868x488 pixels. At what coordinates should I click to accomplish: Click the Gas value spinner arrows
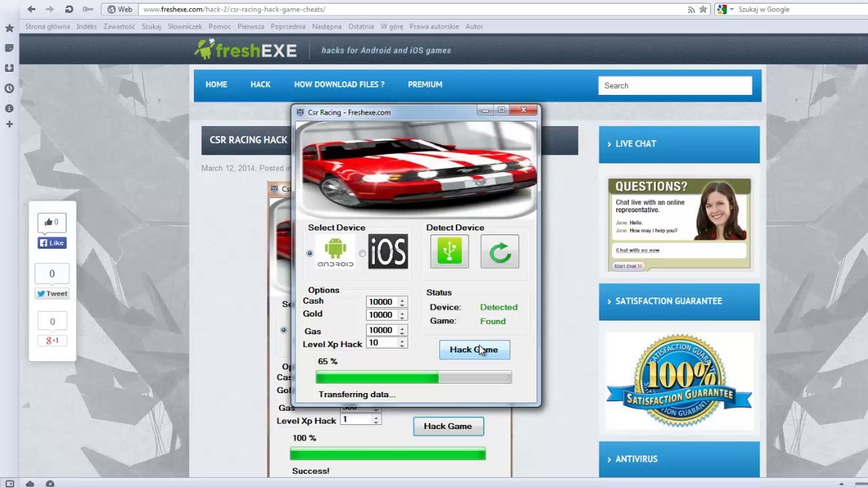[x=402, y=331]
